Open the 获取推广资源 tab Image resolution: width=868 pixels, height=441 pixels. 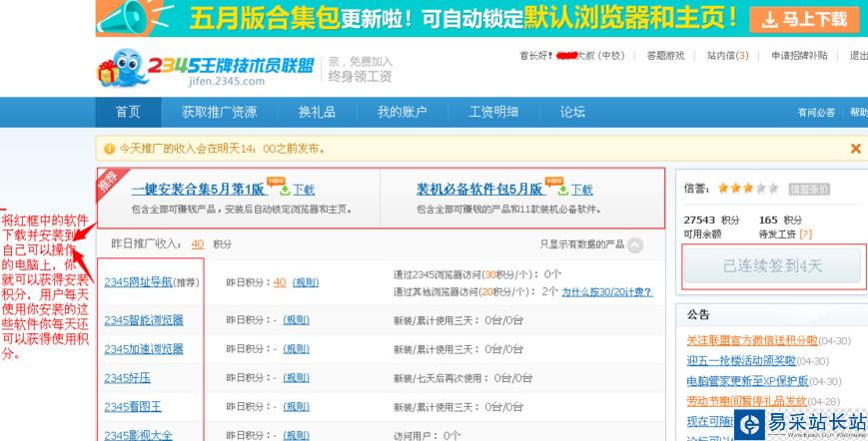point(219,112)
